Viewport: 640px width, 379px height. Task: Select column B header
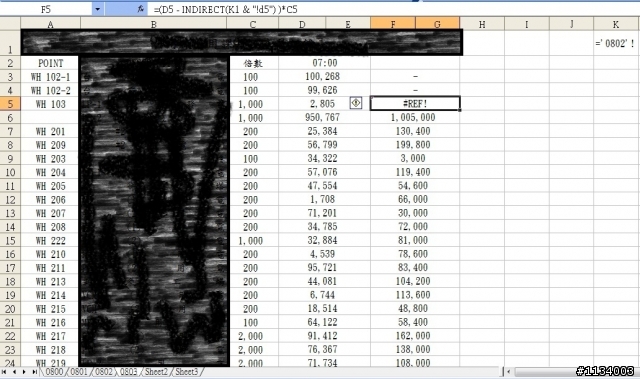click(x=153, y=24)
